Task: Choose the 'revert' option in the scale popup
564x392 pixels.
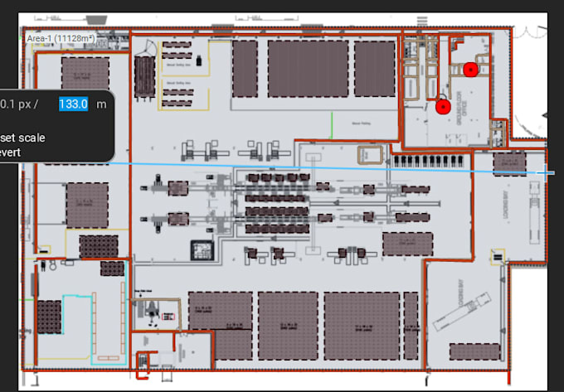Action: point(10,152)
